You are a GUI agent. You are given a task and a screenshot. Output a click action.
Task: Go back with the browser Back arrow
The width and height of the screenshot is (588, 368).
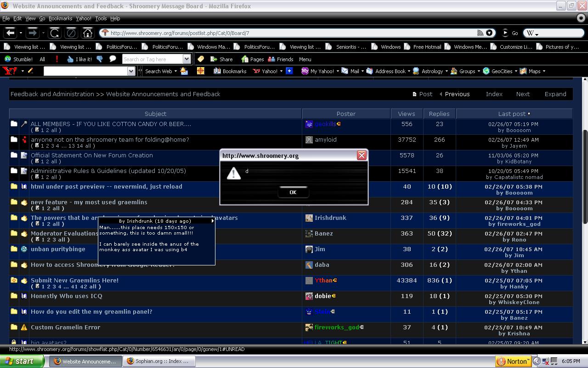[x=10, y=33]
